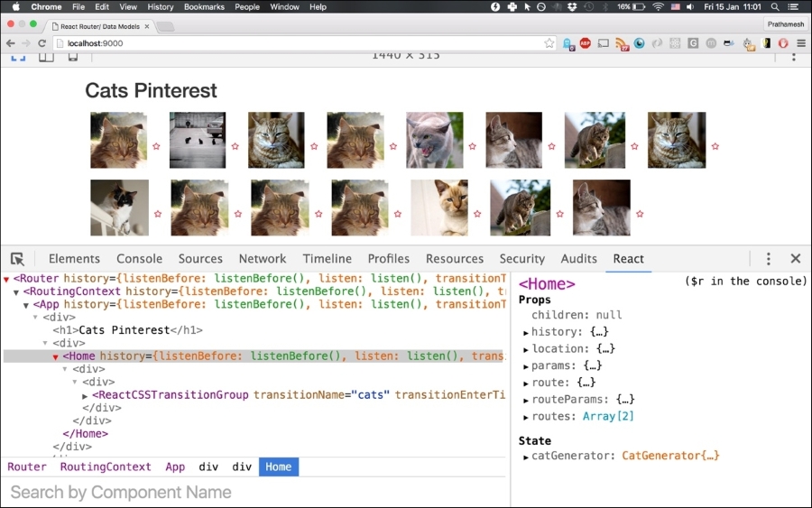Select Home in the component breadcrumb
812x508 pixels.
coord(279,466)
